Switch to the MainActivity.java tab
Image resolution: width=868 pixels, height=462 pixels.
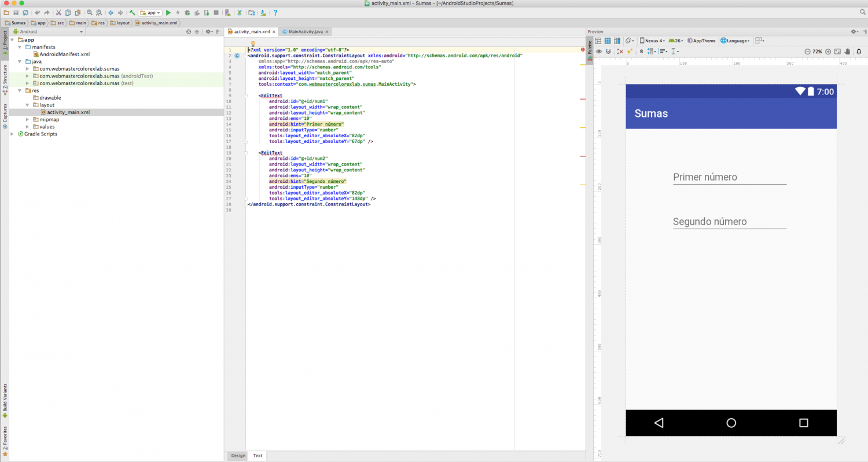[x=306, y=31]
